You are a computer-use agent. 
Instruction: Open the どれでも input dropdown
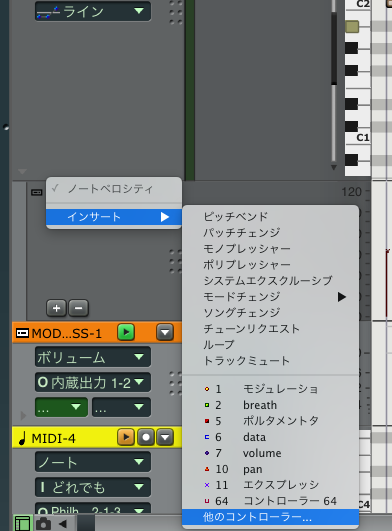(93, 488)
